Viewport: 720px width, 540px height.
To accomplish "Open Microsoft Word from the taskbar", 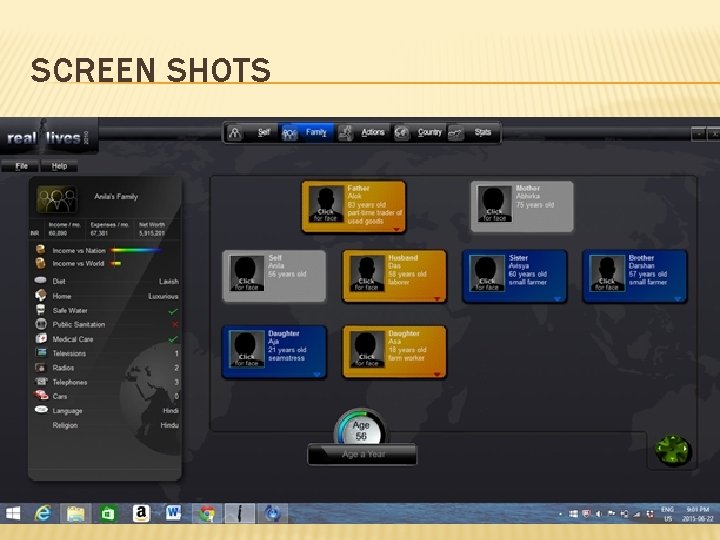I will pyautogui.click(x=174, y=512).
